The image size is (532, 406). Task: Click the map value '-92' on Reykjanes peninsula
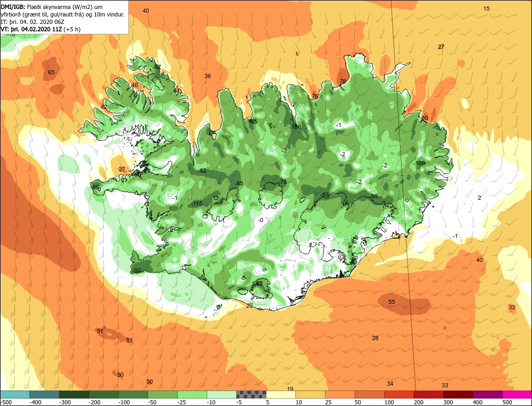[137, 271]
